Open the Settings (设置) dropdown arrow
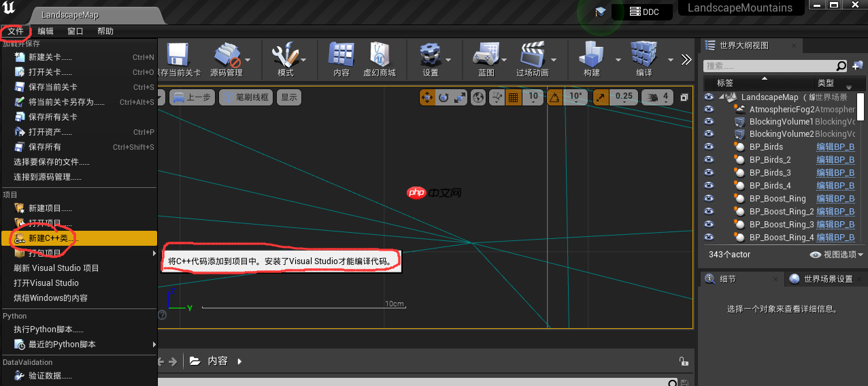 tap(448, 60)
